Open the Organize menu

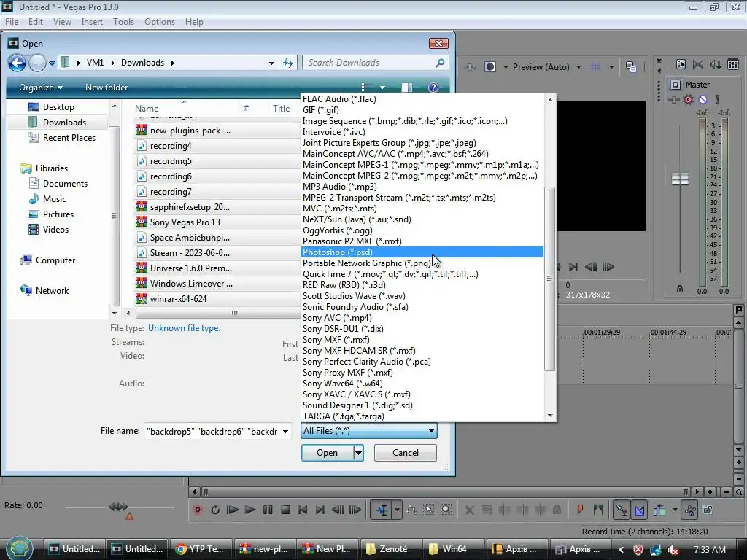pyautogui.click(x=41, y=87)
